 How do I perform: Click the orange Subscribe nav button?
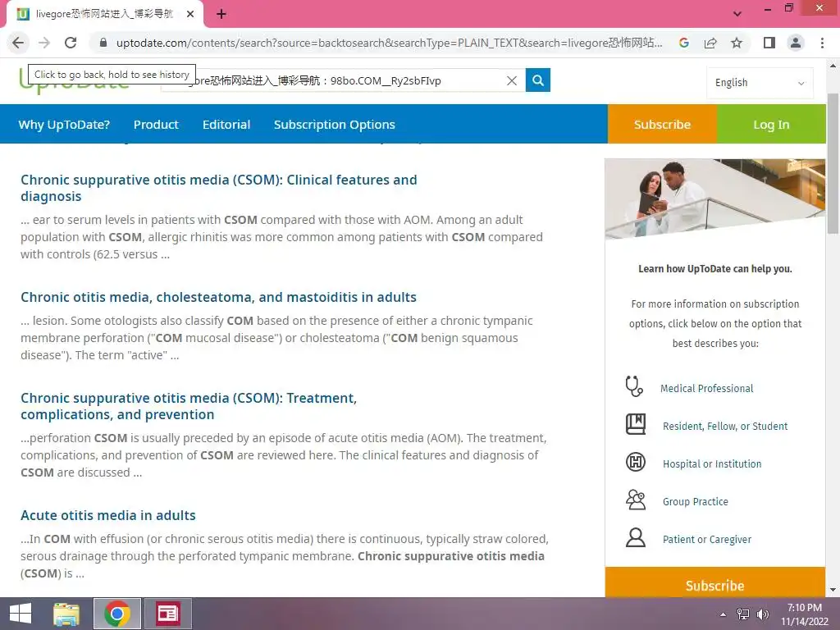tap(662, 125)
